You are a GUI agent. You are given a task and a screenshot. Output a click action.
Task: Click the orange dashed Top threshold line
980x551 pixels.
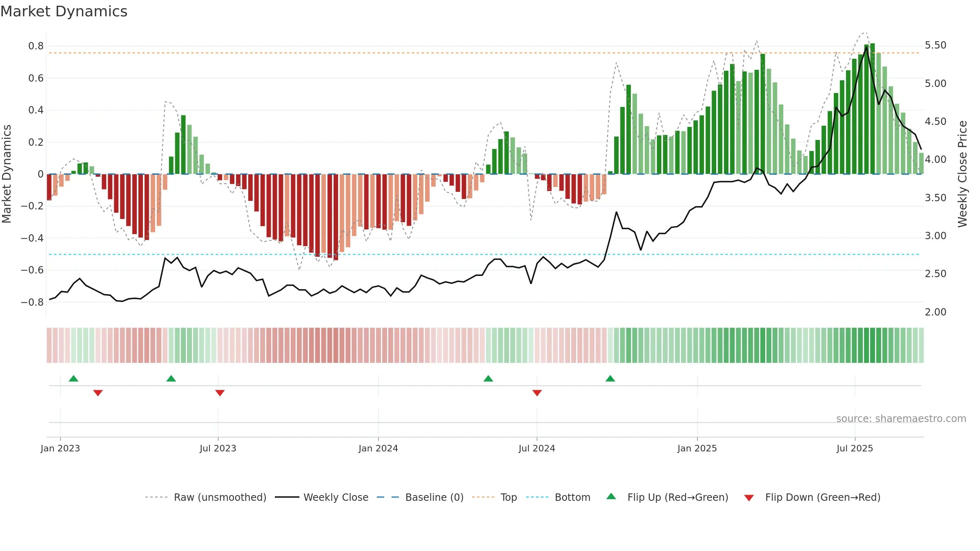[x=483, y=53]
